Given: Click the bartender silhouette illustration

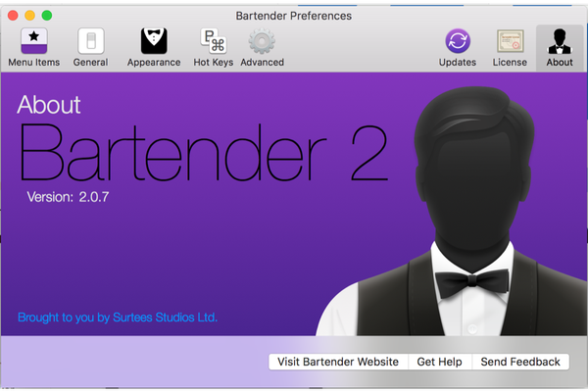Looking at the screenshot, I should point(468,216).
